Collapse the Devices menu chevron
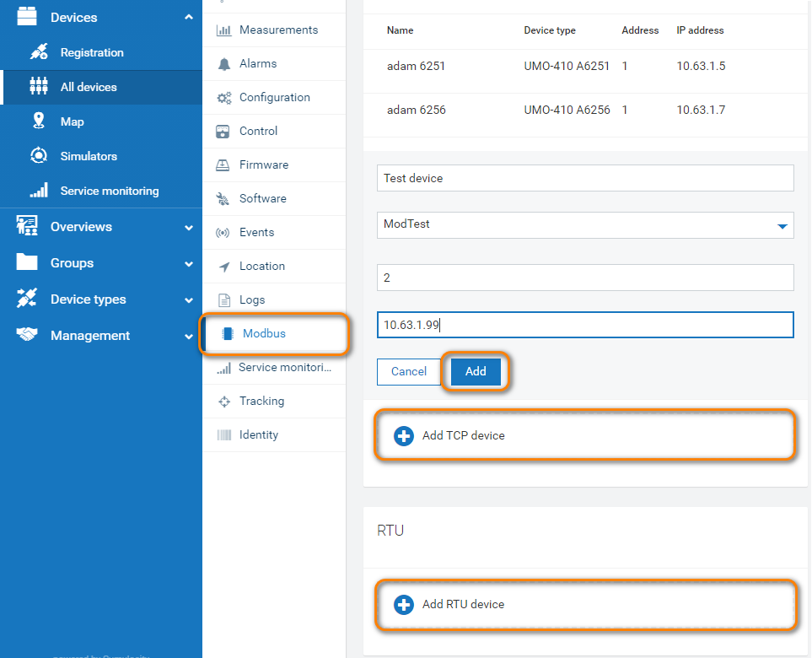 [189, 17]
